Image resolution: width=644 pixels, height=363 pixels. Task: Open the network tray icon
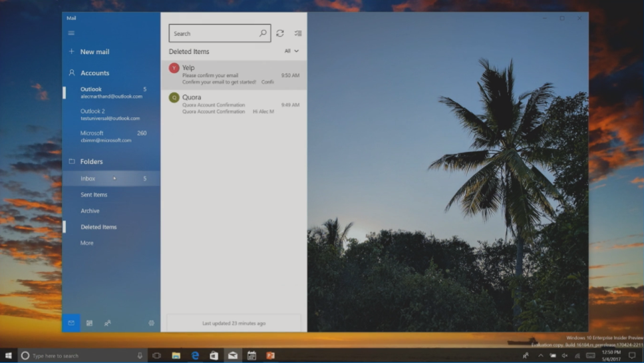[577, 356]
